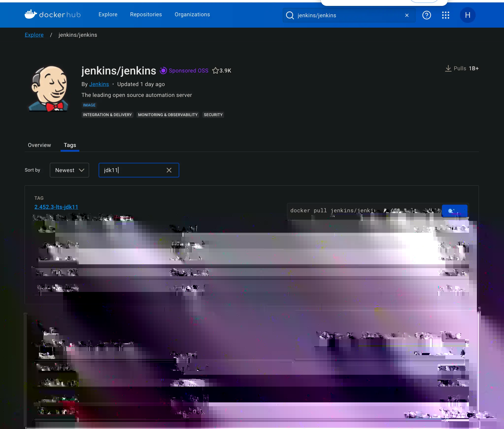Select the MONITORING & OBSERVABILITY category chip
Image resolution: width=504 pixels, height=429 pixels.
click(x=168, y=115)
